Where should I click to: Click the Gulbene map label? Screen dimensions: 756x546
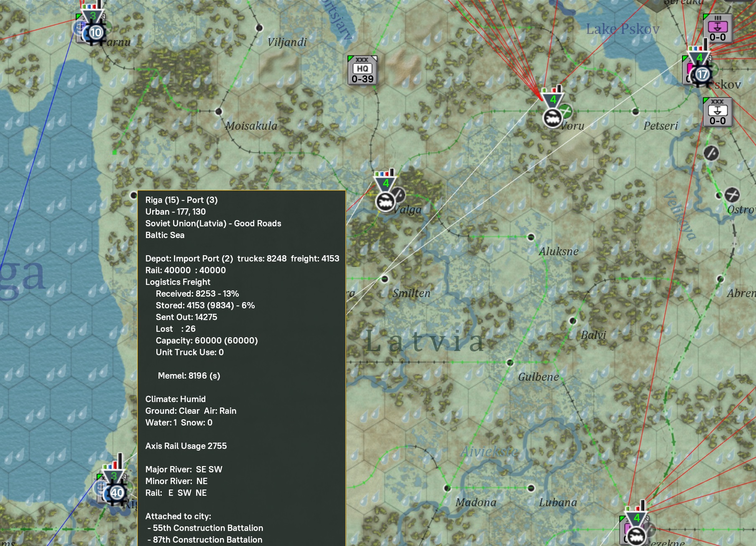pos(539,377)
